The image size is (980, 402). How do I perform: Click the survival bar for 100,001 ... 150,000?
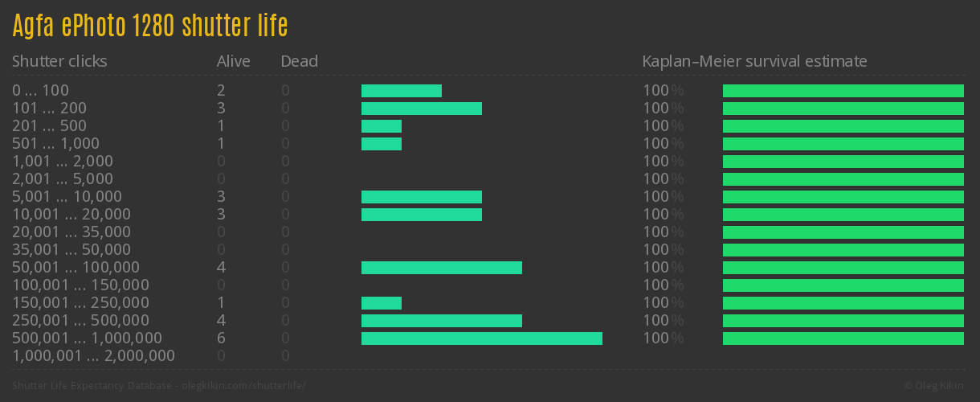point(843,285)
